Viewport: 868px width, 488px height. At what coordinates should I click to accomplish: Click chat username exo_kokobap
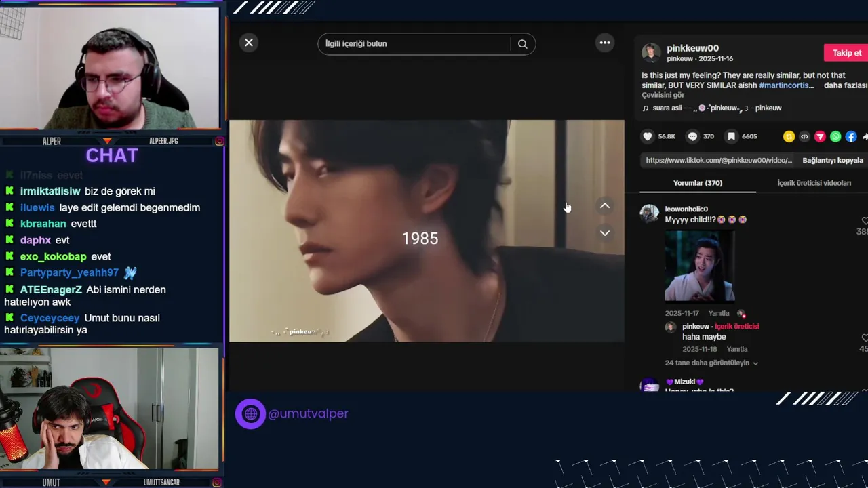pyautogui.click(x=54, y=257)
